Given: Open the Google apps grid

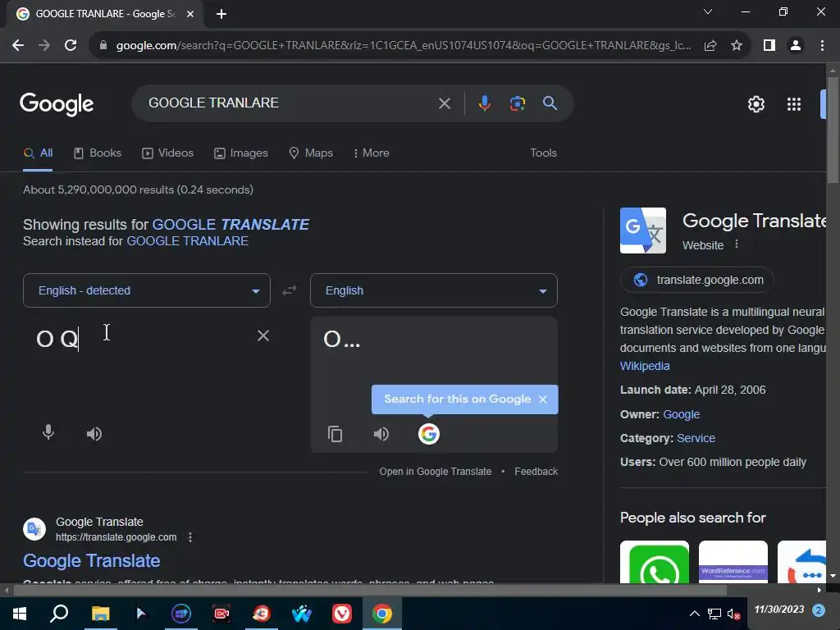Looking at the screenshot, I should click(x=793, y=104).
